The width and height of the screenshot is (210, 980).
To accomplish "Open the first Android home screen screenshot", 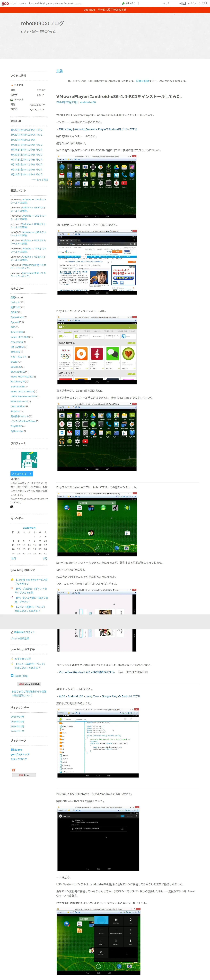I will point(97,187).
